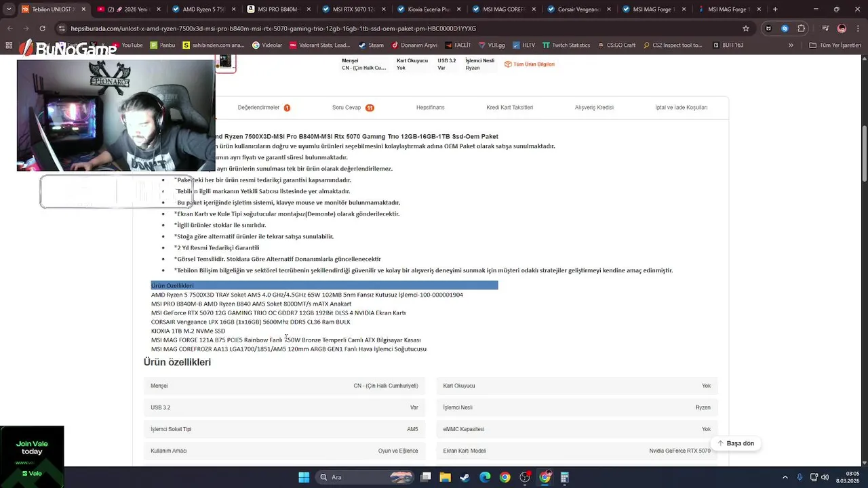Open the İptal ve İade Koşulları tab
868x488 pixels.
pos(681,108)
